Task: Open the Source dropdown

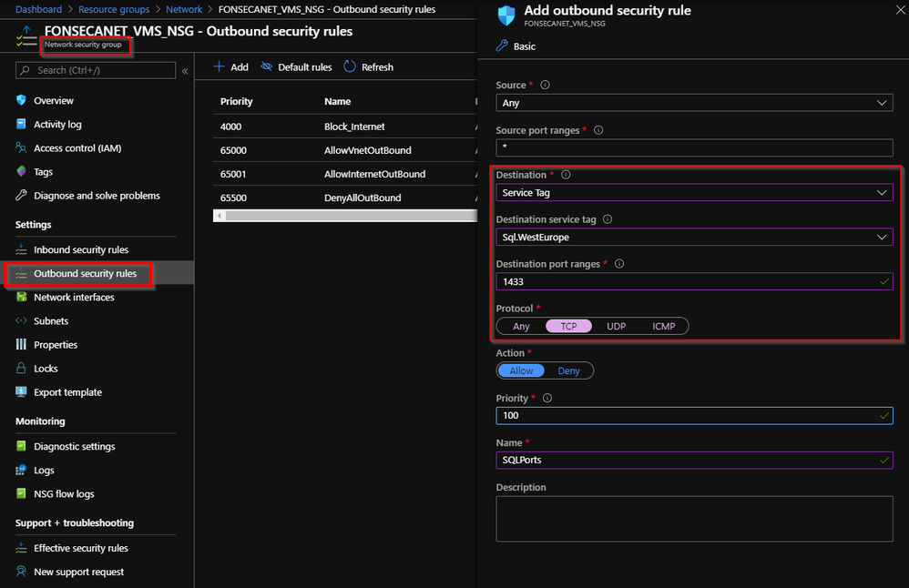Action: tap(694, 103)
